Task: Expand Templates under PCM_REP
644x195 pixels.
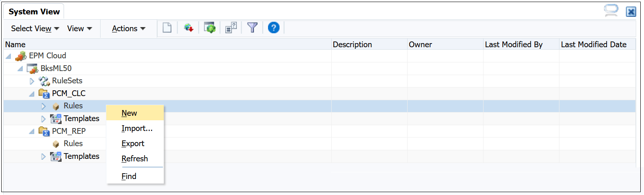Action: click(x=44, y=156)
